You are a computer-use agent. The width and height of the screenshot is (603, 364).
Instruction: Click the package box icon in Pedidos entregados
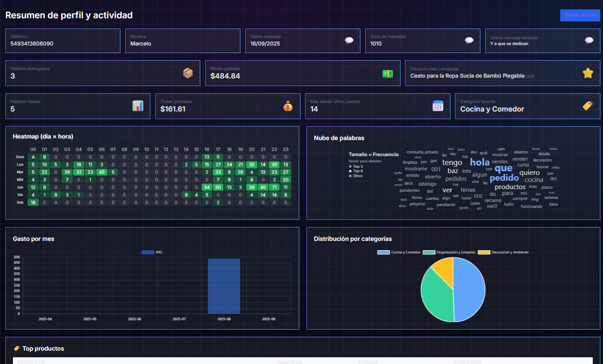tap(188, 73)
